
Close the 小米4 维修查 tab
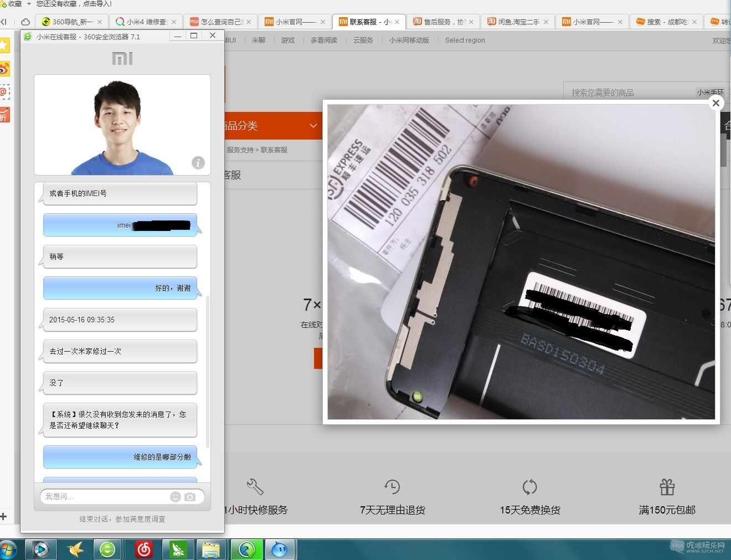pos(174,22)
